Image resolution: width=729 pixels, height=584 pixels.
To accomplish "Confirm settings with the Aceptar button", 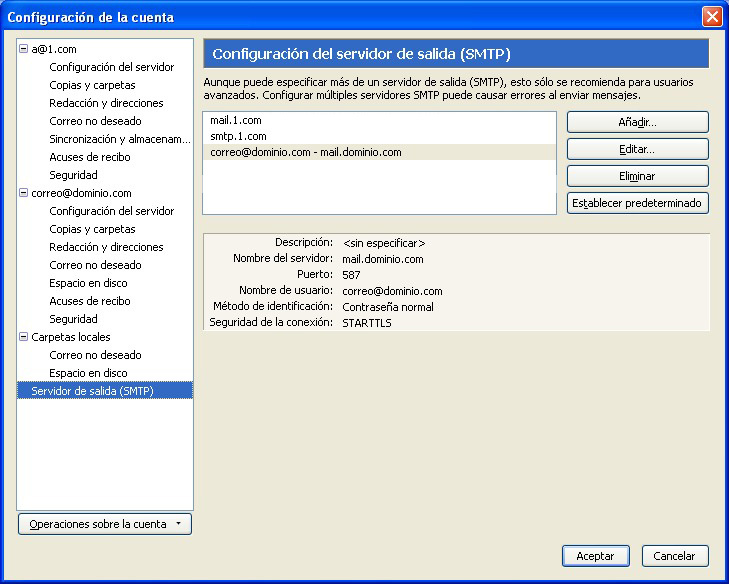I will click(x=595, y=556).
